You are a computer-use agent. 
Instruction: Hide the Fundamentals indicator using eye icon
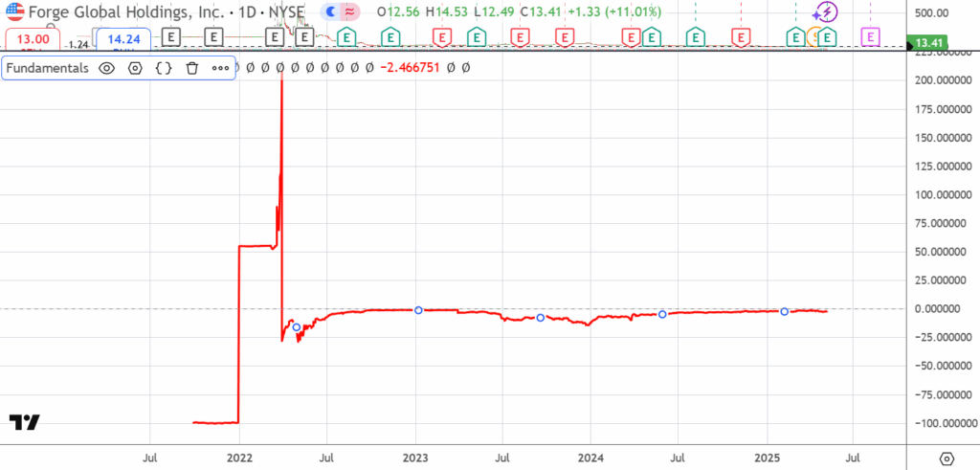pyautogui.click(x=107, y=68)
